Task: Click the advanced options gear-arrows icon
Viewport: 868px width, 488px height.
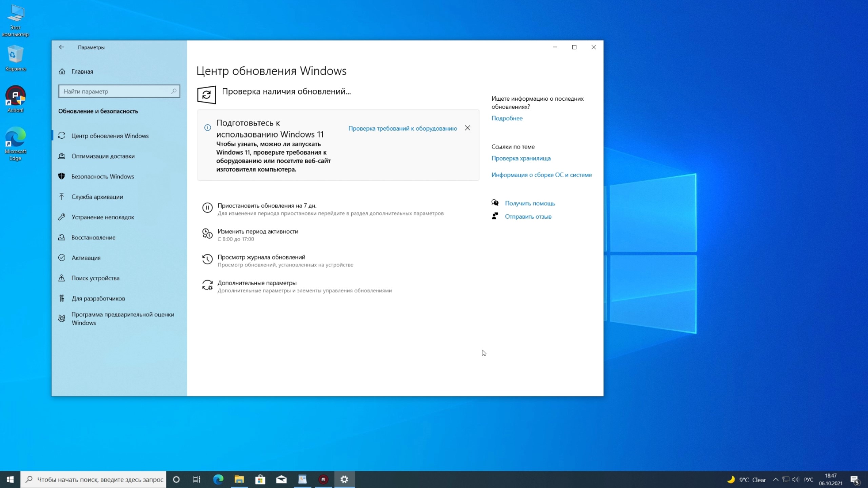Action: [x=207, y=285]
